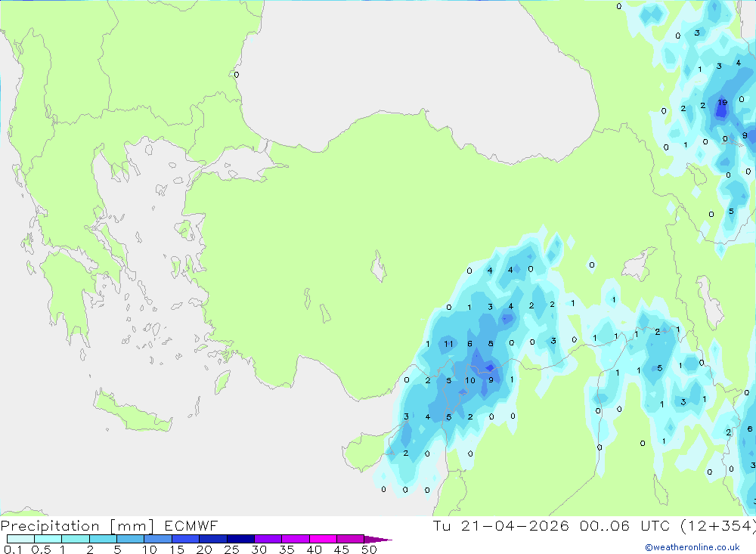This screenshot has height=554, width=756.
Task: Click the '11' precipitation value on map
Action: (448, 344)
